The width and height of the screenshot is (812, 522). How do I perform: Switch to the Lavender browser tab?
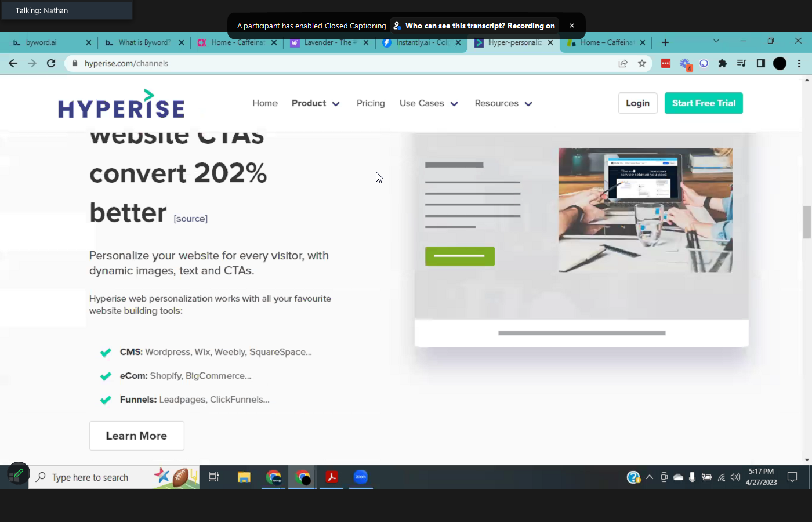click(328, 43)
